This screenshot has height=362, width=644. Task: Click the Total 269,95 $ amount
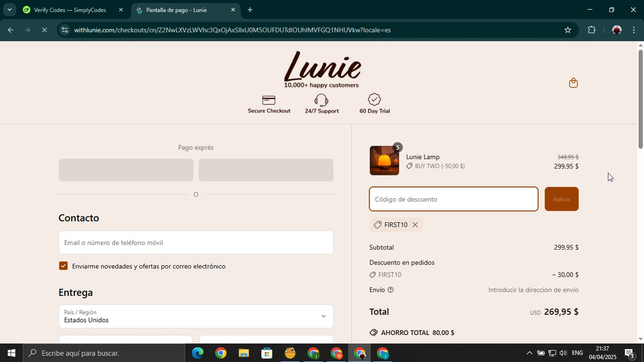[561, 312]
